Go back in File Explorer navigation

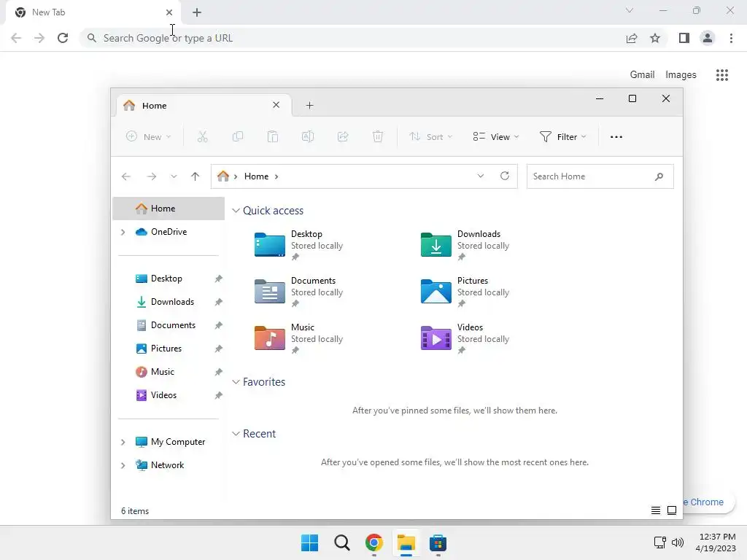point(126,176)
